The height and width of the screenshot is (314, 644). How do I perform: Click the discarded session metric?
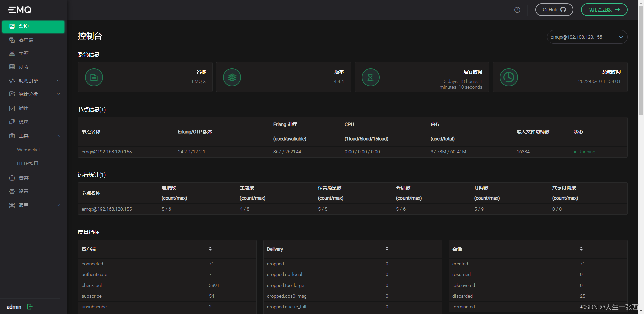point(538,296)
